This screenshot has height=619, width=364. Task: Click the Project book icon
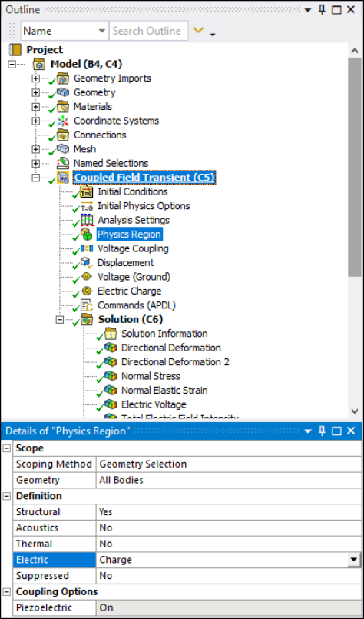tap(15, 50)
